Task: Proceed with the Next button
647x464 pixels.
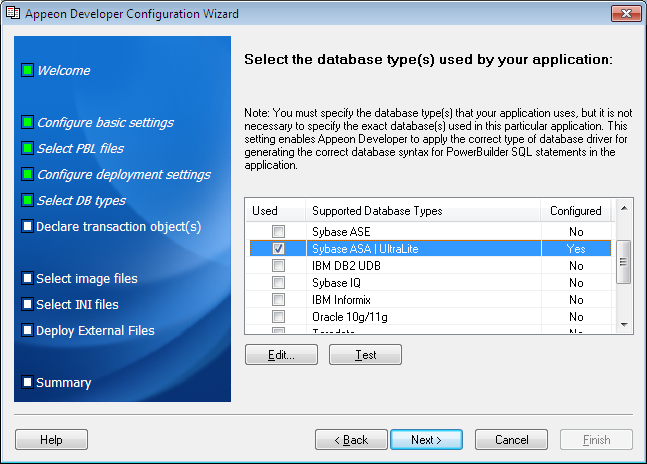Action: [x=426, y=440]
